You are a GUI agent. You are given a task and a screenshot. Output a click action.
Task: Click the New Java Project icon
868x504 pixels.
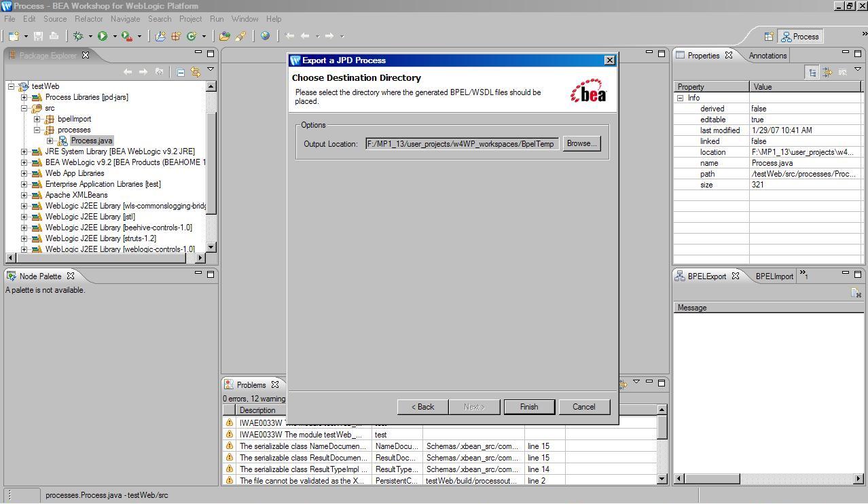tap(160, 36)
